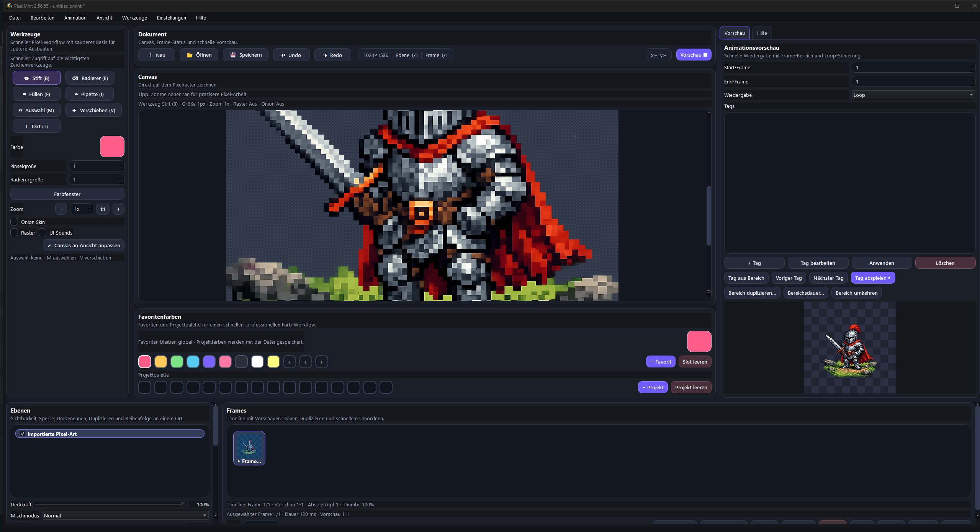Enable UI-Sounds checkbox
Screen dimensions: 980x532
pyautogui.click(x=43, y=233)
